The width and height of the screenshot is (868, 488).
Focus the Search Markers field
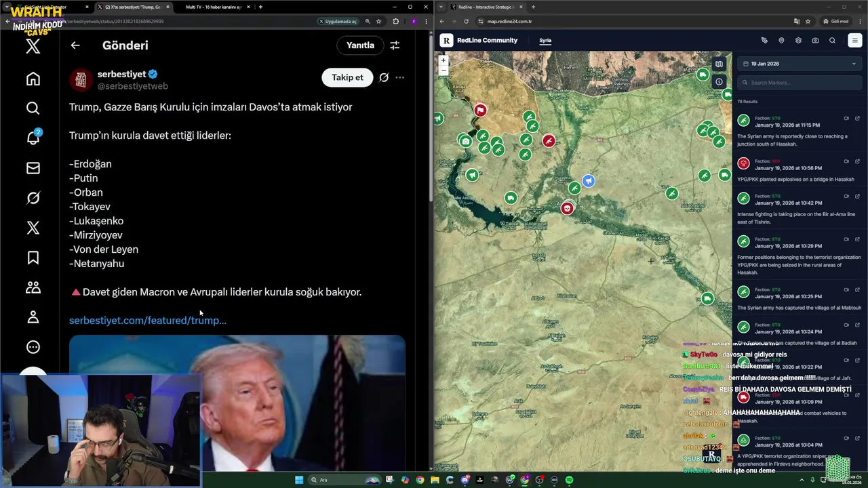[x=800, y=83]
